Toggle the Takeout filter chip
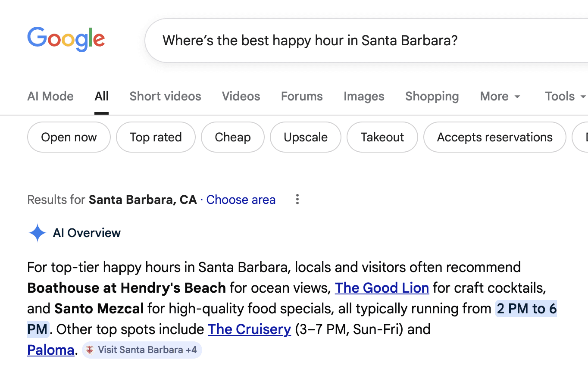This screenshot has width=588, height=375. (x=382, y=137)
